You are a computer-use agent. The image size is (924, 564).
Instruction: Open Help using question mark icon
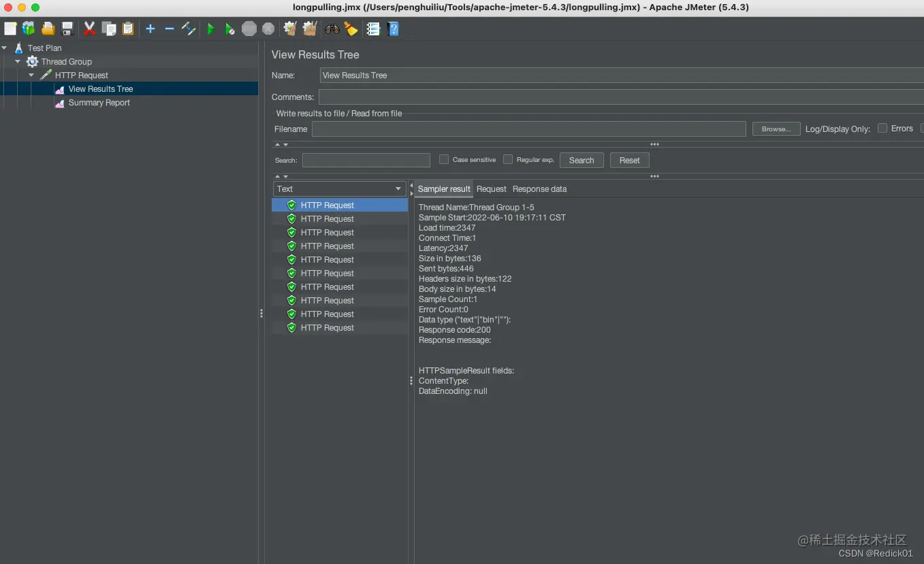(x=393, y=29)
